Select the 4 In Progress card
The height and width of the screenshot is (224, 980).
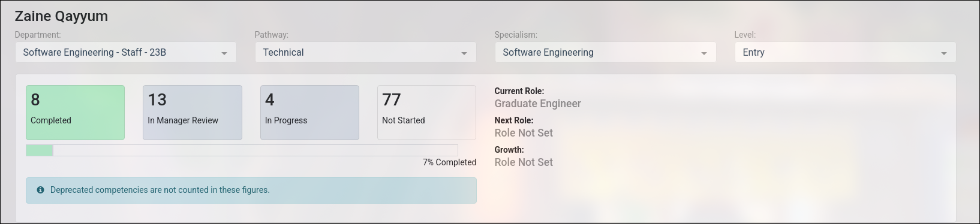[309, 113]
